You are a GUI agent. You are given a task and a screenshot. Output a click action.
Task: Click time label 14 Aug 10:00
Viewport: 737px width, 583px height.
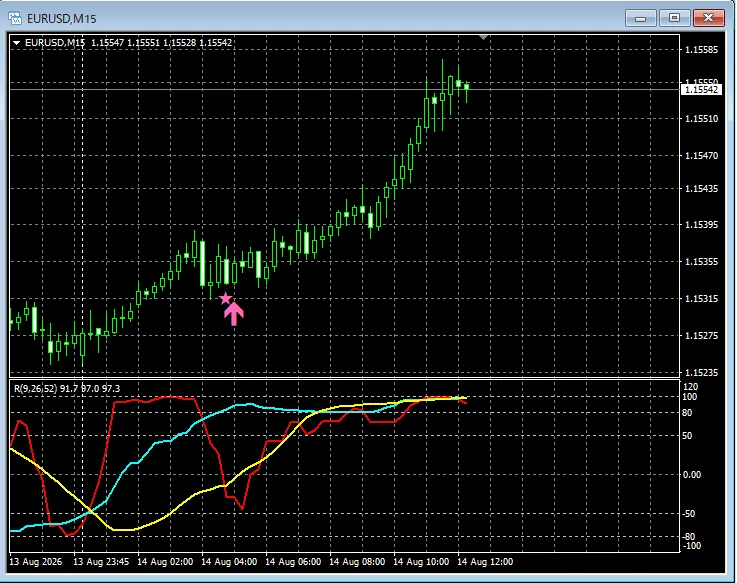click(x=421, y=561)
